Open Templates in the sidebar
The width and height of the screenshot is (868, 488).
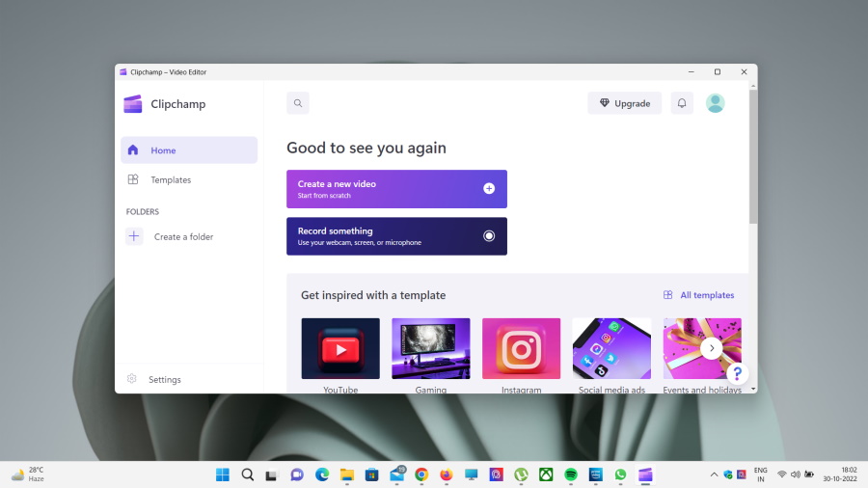click(x=171, y=180)
